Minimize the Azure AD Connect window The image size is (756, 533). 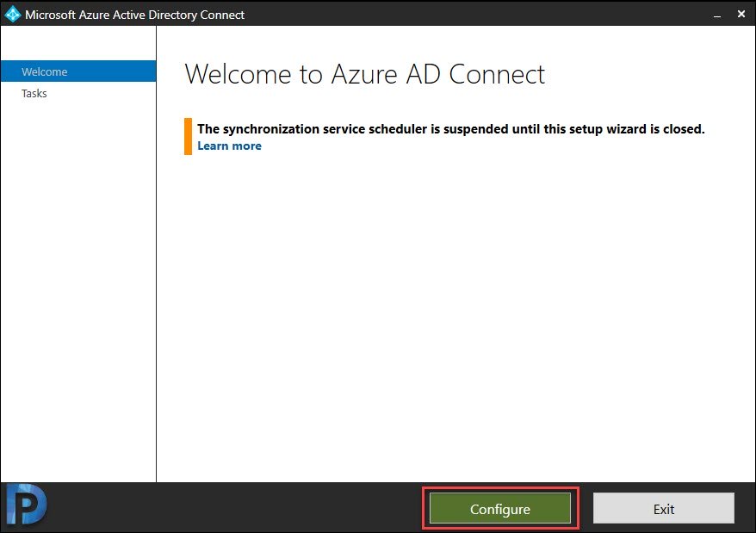[x=717, y=15]
